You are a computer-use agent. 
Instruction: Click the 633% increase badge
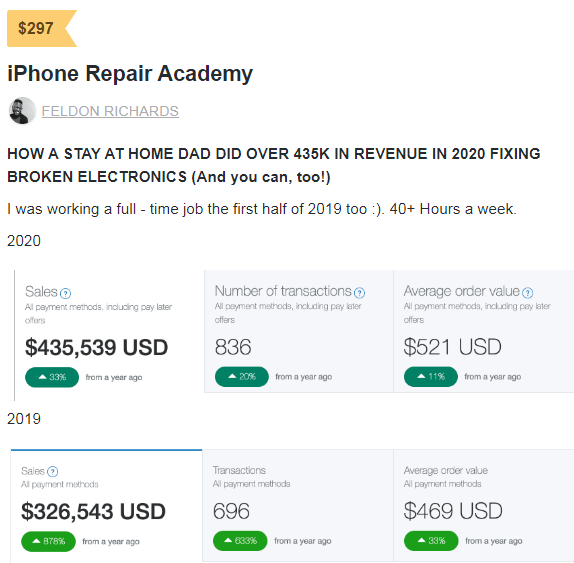240,541
